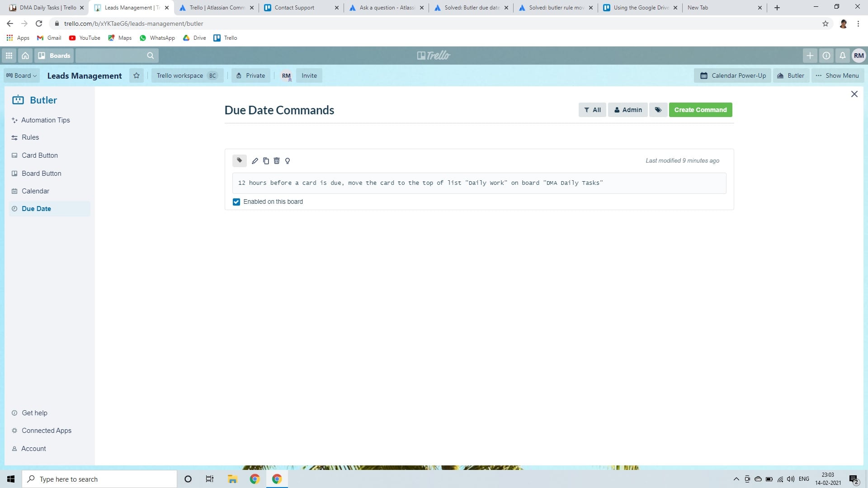
Task: Open the notifications bell
Action: pyautogui.click(x=843, y=56)
